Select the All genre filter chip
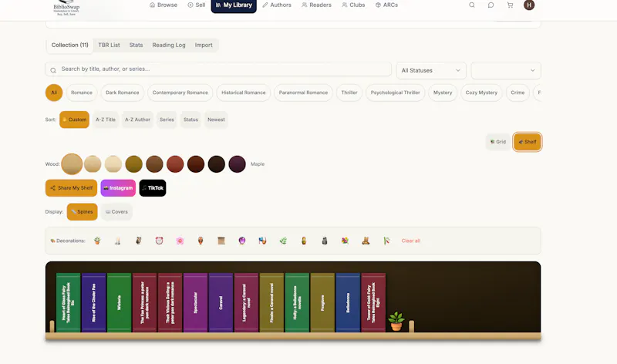The height and width of the screenshot is (364, 617). tap(54, 93)
